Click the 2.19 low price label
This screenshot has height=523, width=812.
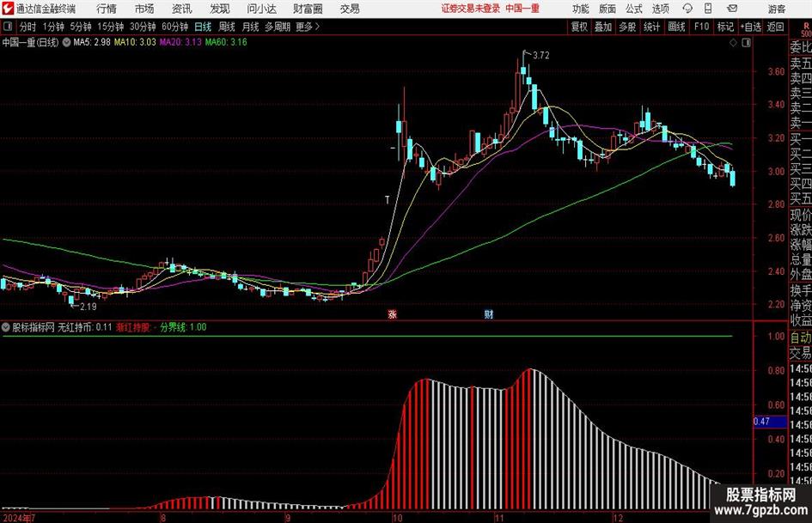click(x=89, y=307)
